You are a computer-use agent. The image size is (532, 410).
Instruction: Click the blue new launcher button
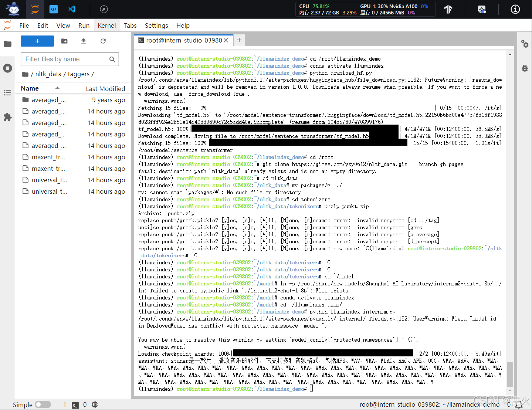point(37,41)
